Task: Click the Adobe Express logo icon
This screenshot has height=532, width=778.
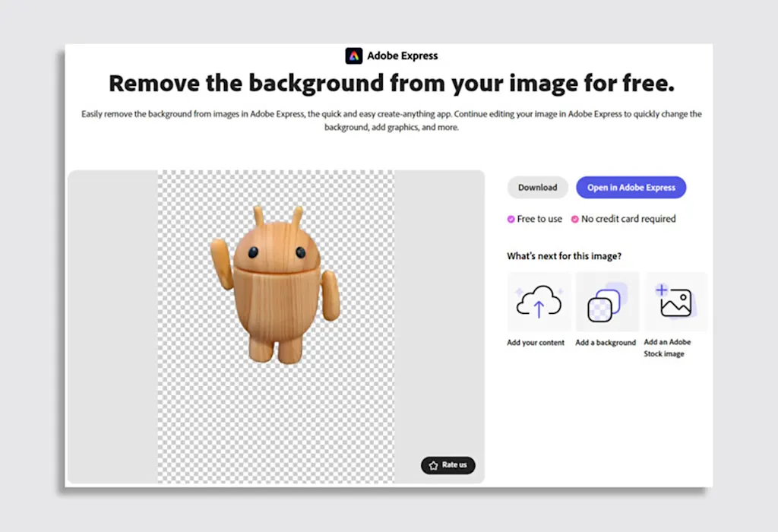Action: tap(354, 55)
